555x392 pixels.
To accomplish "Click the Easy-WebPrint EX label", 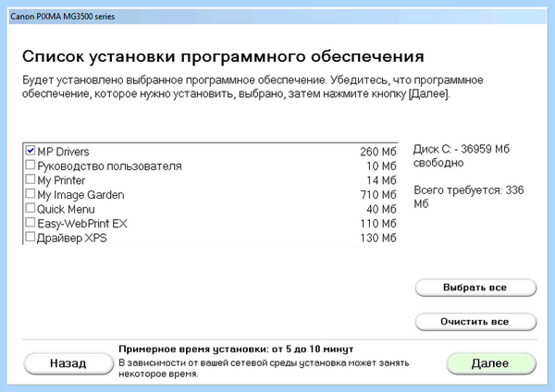I will 82,224.
